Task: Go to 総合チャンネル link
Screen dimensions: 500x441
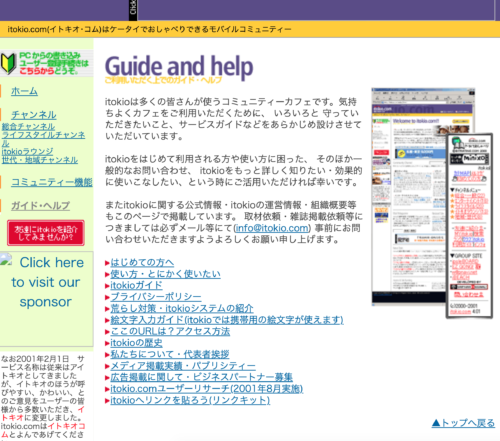Action: click(28, 127)
